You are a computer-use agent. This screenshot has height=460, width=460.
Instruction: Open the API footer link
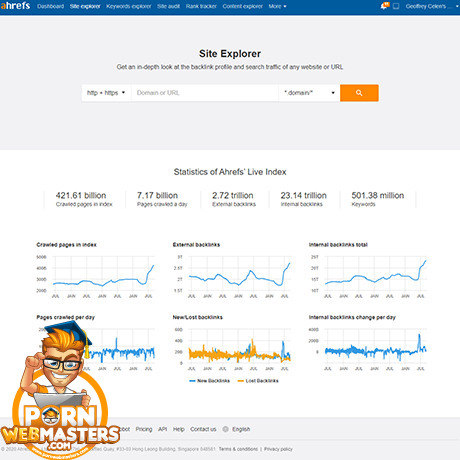coord(162,429)
